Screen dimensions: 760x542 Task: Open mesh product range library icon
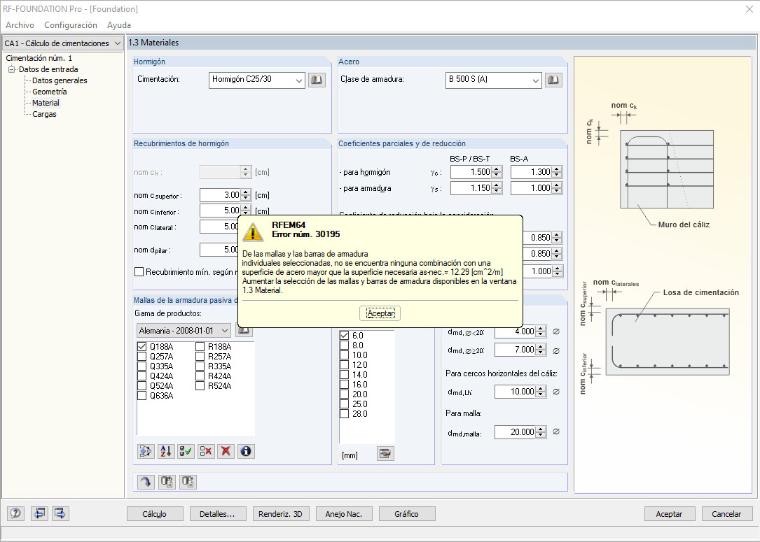(x=244, y=331)
